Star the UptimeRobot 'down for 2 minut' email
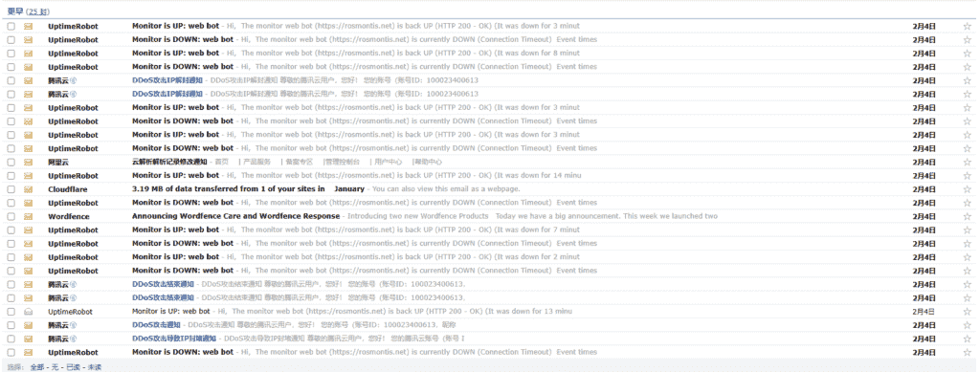The height and width of the screenshot is (372, 980). (x=968, y=257)
